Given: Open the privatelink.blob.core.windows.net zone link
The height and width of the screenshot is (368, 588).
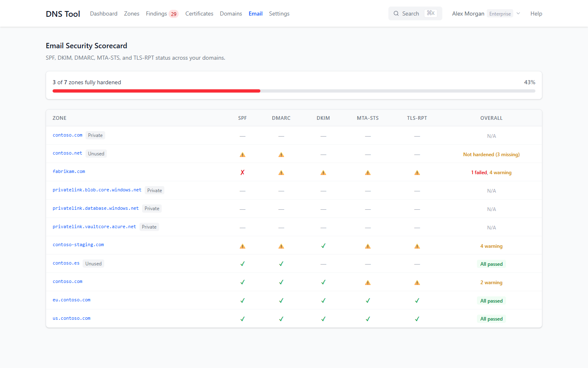Looking at the screenshot, I should tap(97, 190).
